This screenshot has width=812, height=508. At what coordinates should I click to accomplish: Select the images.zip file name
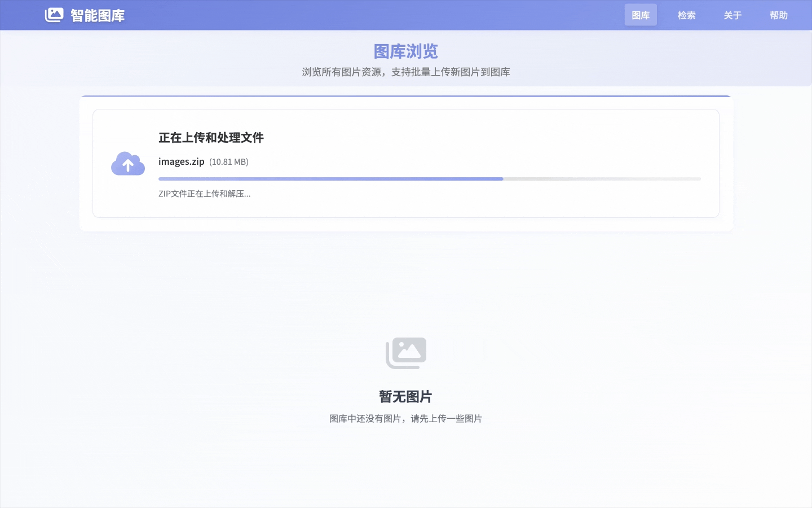coord(182,161)
